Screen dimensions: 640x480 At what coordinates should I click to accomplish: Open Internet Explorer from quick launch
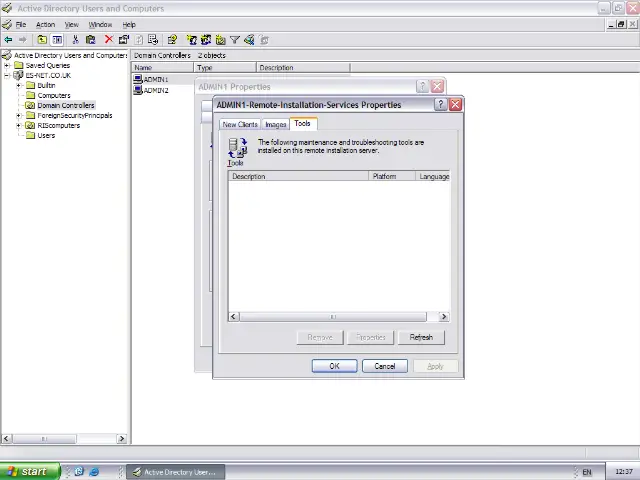94,471
